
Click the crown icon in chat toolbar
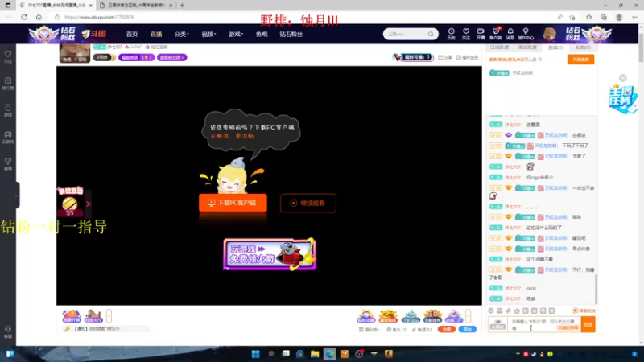coord(517,311)
